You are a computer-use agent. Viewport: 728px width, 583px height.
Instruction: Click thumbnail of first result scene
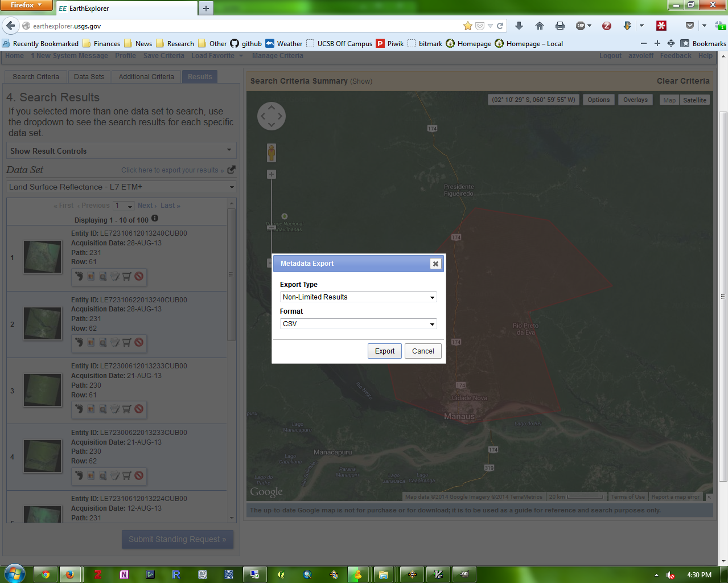(43, 257)
